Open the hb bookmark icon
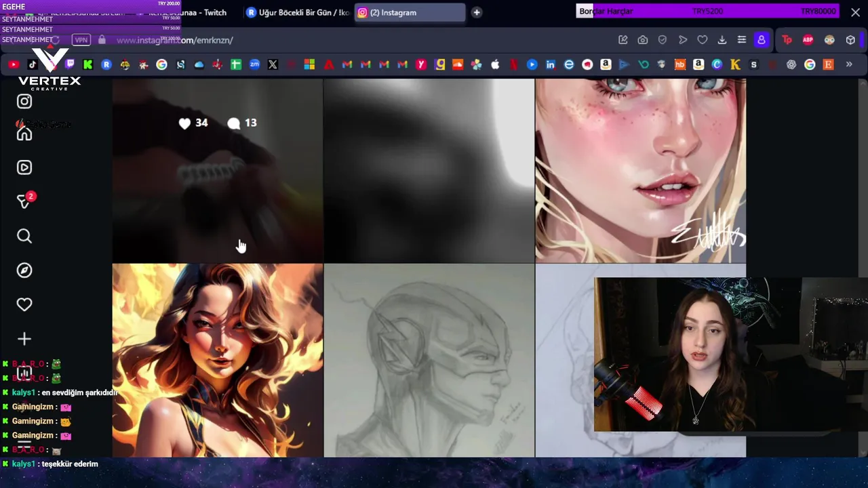The image size is (868, 488). point(679,64)
